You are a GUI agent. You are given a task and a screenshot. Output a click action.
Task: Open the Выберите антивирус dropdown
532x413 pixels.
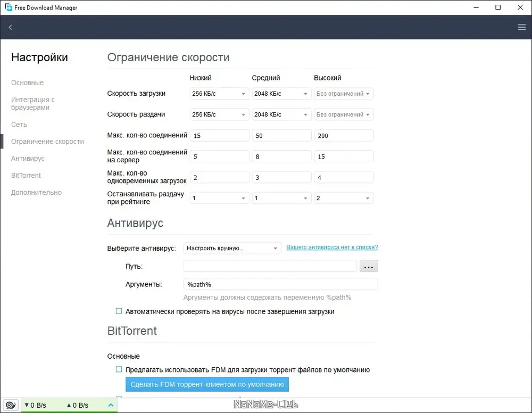coord(232,249)
